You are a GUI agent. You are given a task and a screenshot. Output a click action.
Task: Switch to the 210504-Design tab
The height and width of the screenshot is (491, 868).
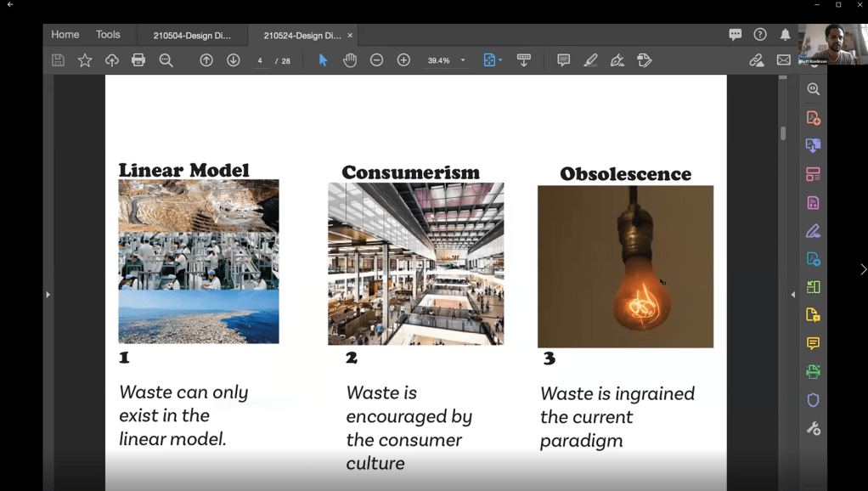tap(192, 36)
